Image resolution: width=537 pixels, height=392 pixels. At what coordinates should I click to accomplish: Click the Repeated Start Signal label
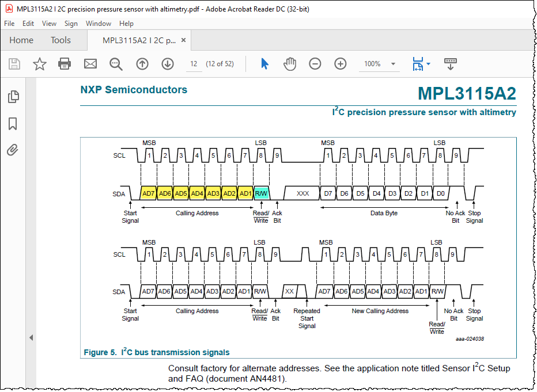307,318
